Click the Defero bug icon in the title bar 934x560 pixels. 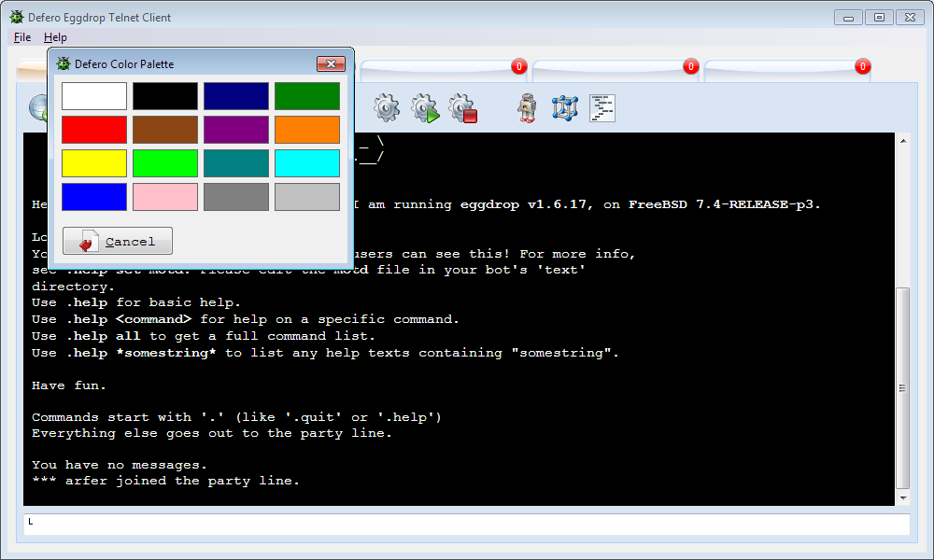(17, 17)
